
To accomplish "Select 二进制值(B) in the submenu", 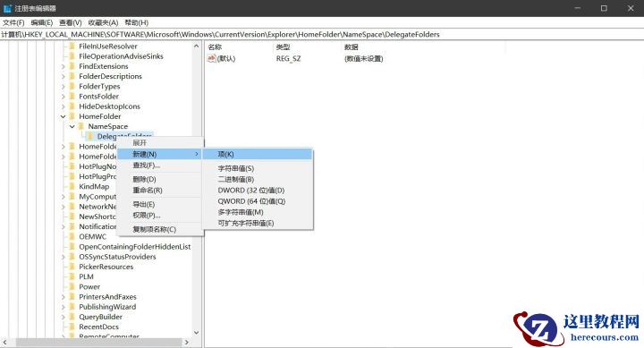I will pyautogui.click(x=258, y=179).
